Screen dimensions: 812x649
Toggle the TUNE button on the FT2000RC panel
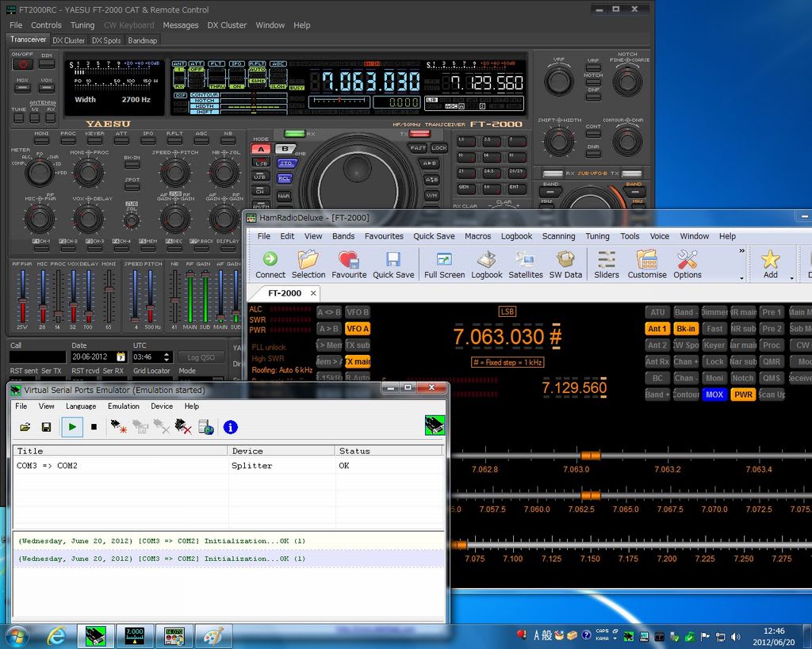(x=18, y=118)
